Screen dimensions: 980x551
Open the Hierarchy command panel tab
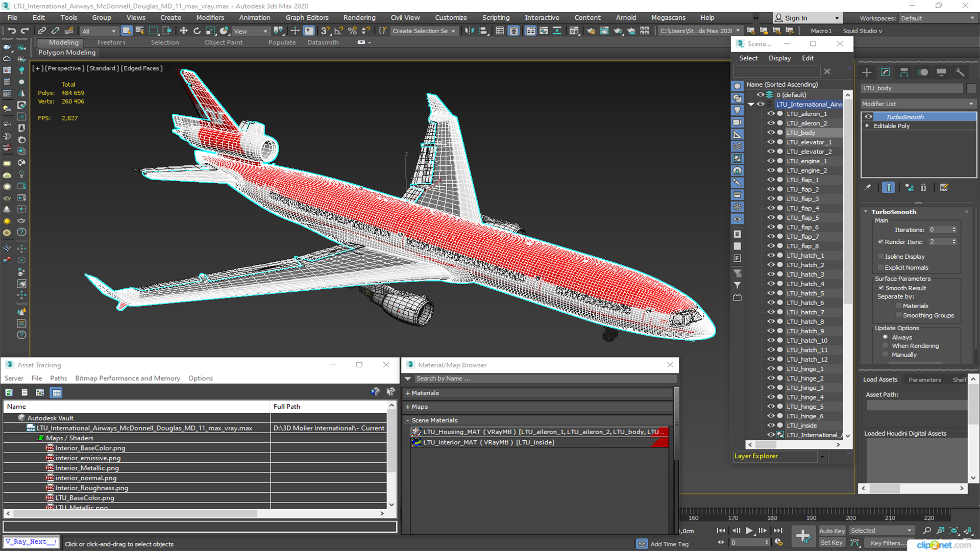click(904, 72)
